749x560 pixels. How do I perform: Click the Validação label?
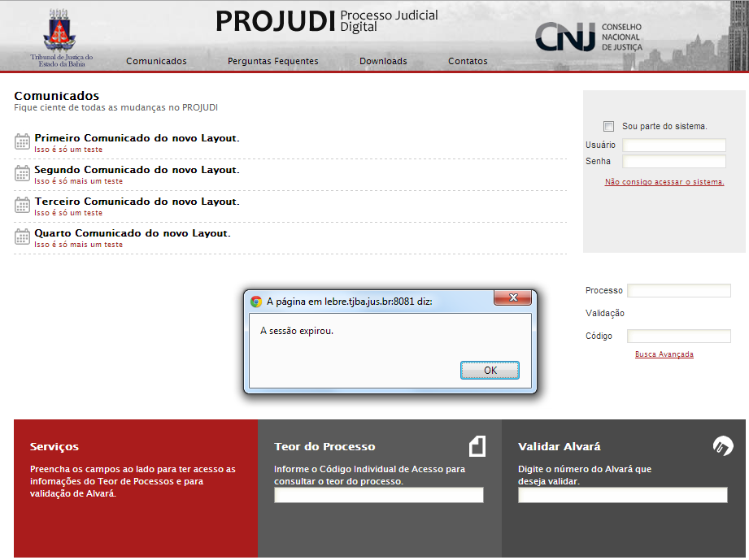click(x=605, y=313)
